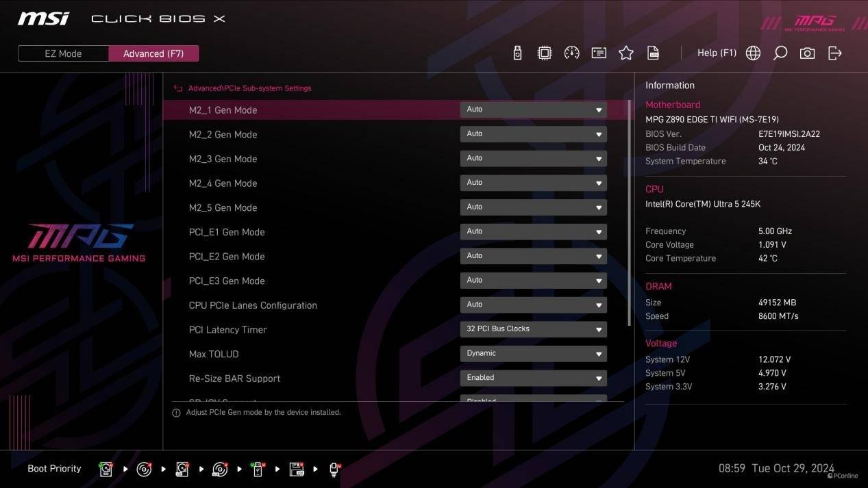
Task: Open the M2_5 Gen Mode dropdown
Action: point(533,207)
